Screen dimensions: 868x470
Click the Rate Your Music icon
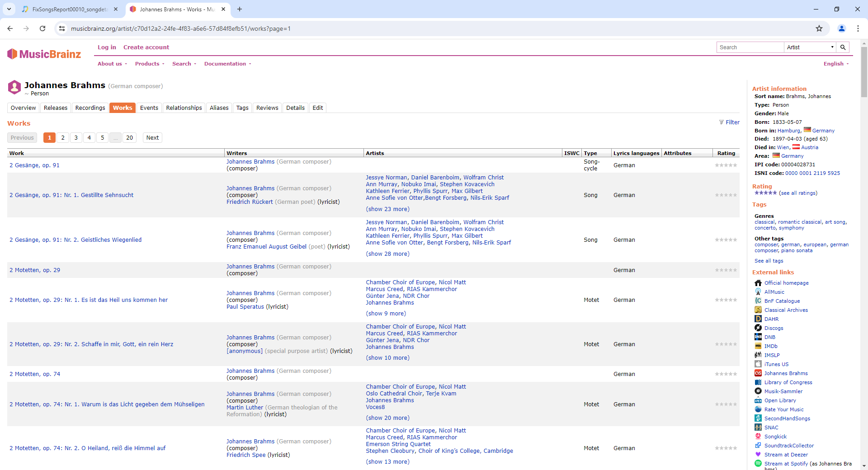[758, 409]
